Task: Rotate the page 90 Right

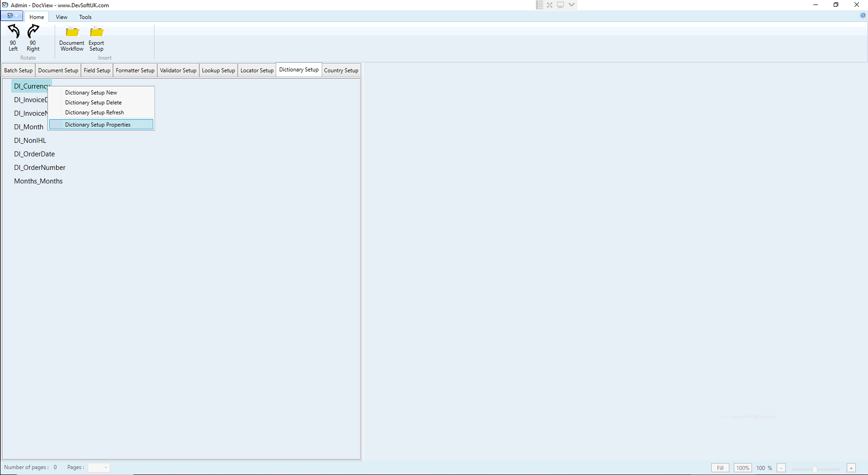Action: tap(32, 39)
